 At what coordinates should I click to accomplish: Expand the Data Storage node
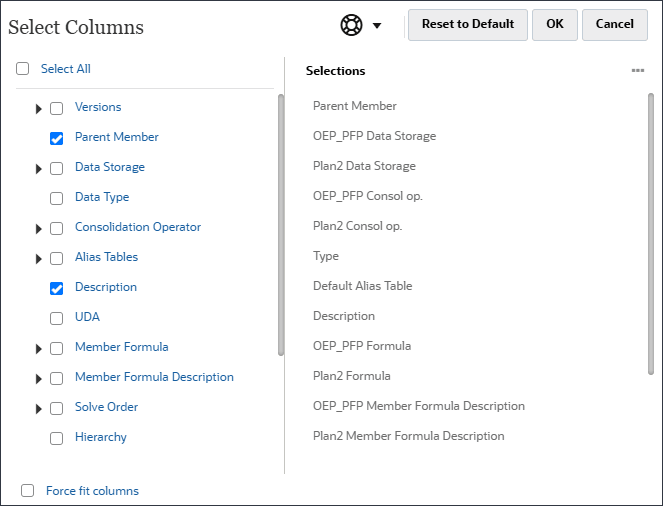[39, 168]
